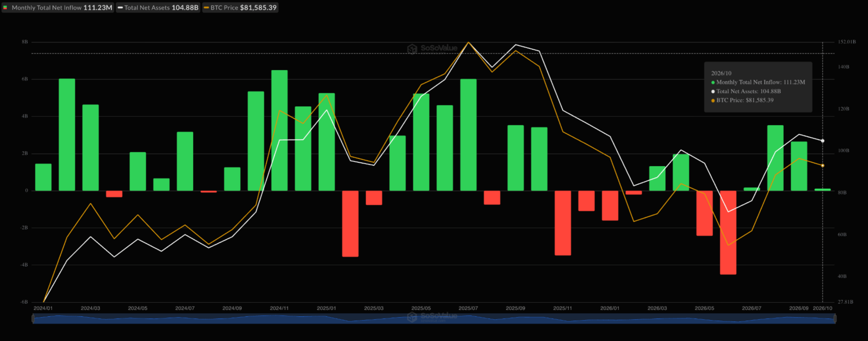Click the 2024/01 x-axis label
Image resolution: width=868 pixels, height=341 pixels.
point(43,308)
